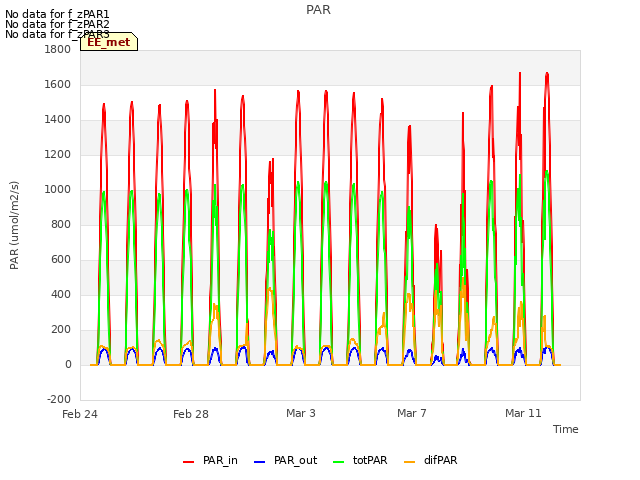Click the 400 y-axis tick label

tap(61, 295)
